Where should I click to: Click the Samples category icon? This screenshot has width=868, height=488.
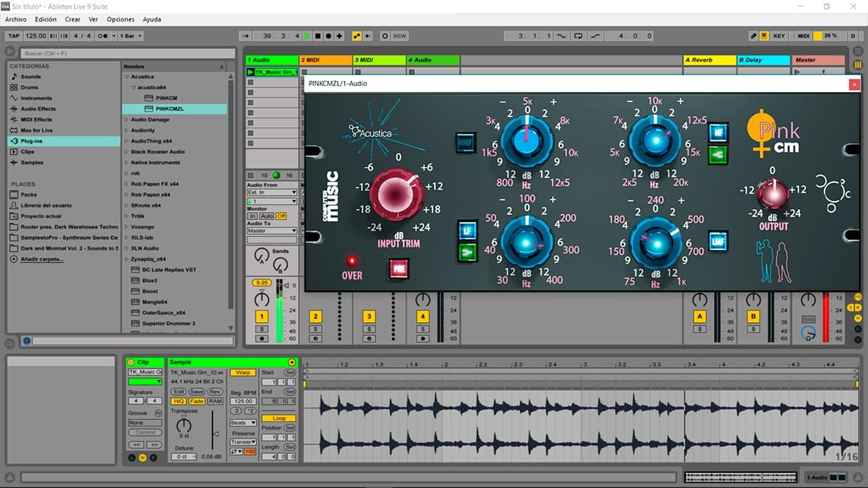click(14, 163)
